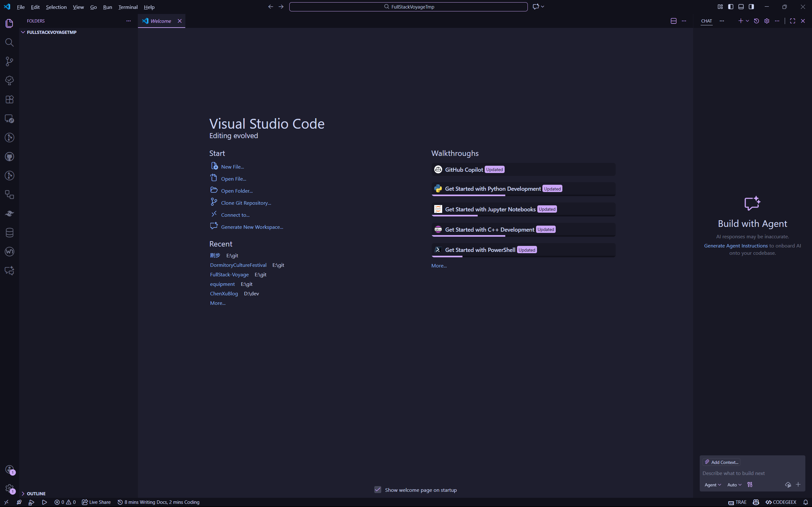Collapse the FULLSTACKVOYAGETMP folder tree

click(x=23, y=32)
